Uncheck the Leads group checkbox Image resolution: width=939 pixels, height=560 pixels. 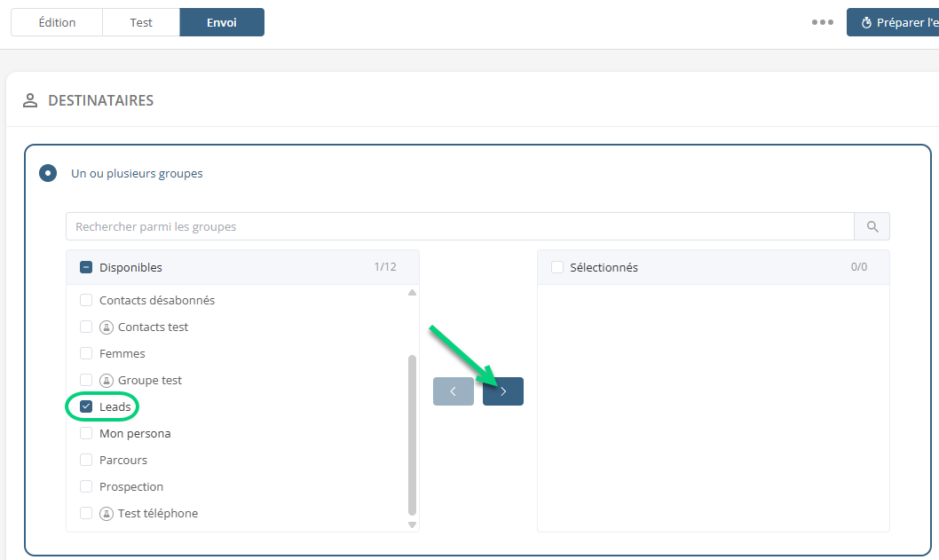[x=86, y=406]
